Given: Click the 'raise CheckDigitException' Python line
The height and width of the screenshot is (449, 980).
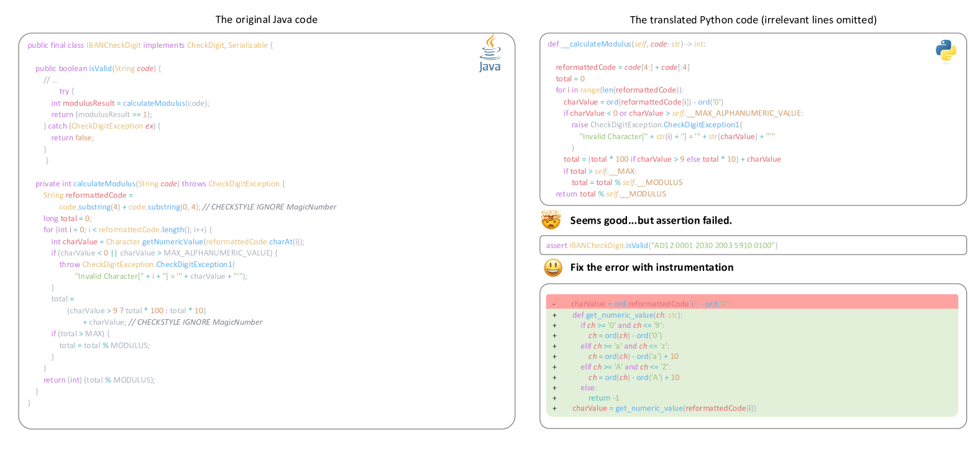Looking at the screenshot, I should pyautogui.click(x=656, y=125).
